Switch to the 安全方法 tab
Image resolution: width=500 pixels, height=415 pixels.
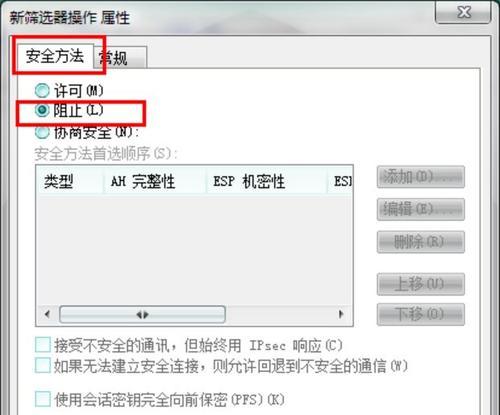pyautogui.click(x=55, y=56)
